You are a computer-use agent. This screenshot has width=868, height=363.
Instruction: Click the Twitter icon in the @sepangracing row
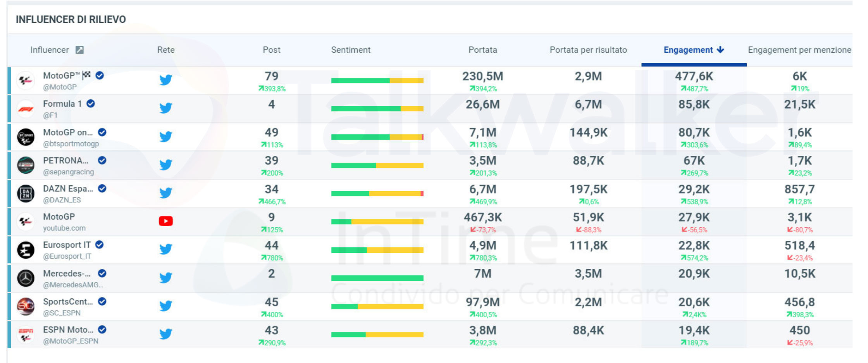click(x=166, y=165)
